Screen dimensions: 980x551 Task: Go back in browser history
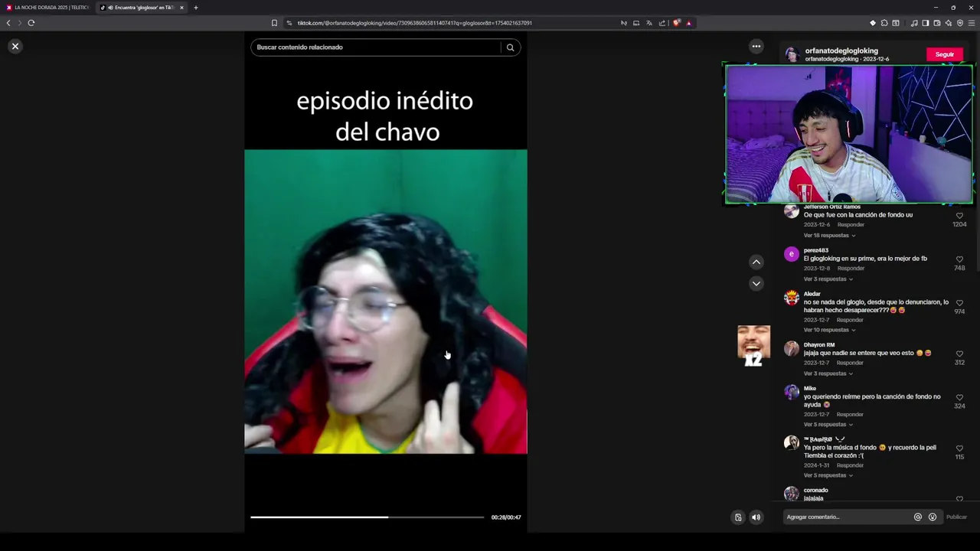[8, 23]
